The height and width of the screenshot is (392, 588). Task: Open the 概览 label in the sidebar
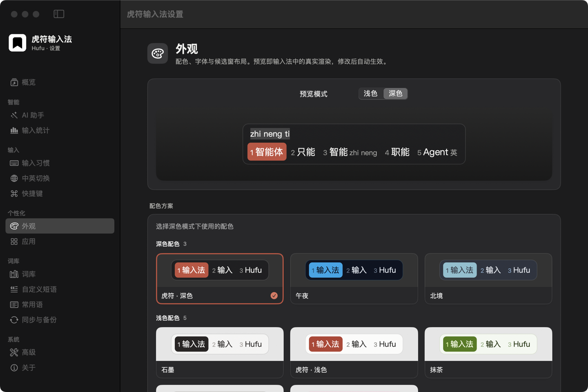coord(29,82)
